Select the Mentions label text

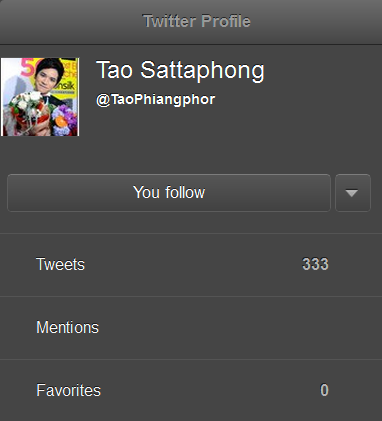[x=67, y=327]
